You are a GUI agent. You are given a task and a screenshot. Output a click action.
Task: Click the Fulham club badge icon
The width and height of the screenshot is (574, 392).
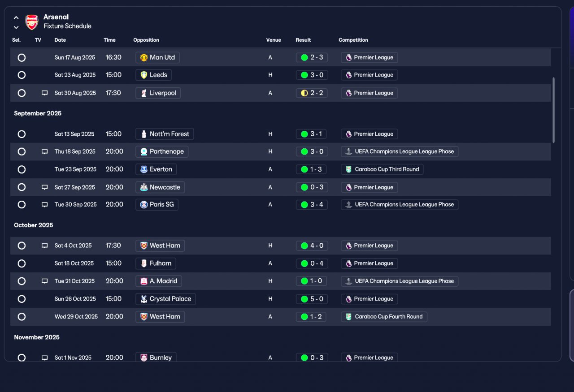pyautogui.click(x=144, y=263)
